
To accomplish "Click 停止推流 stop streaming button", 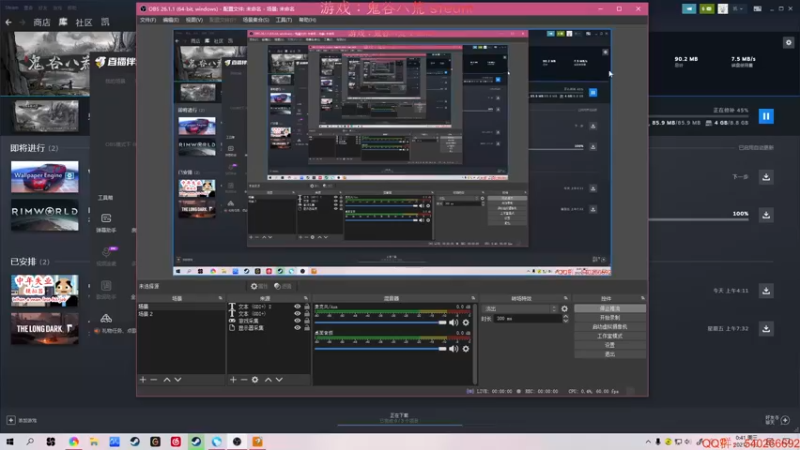I will 610,309.
